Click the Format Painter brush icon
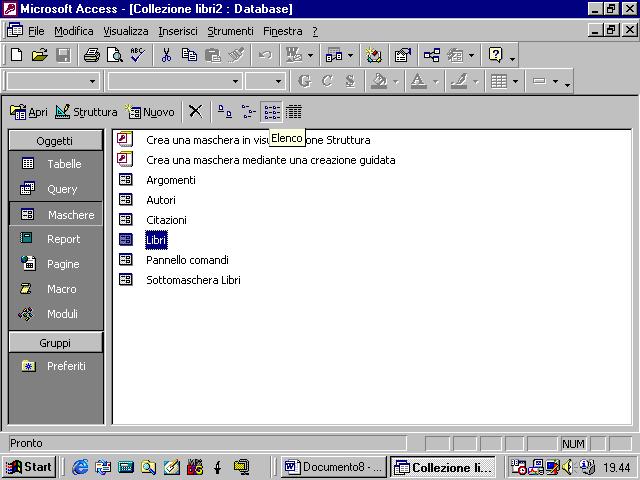The height and width of the screenshot is (480, 640). (x=236, y=55)
